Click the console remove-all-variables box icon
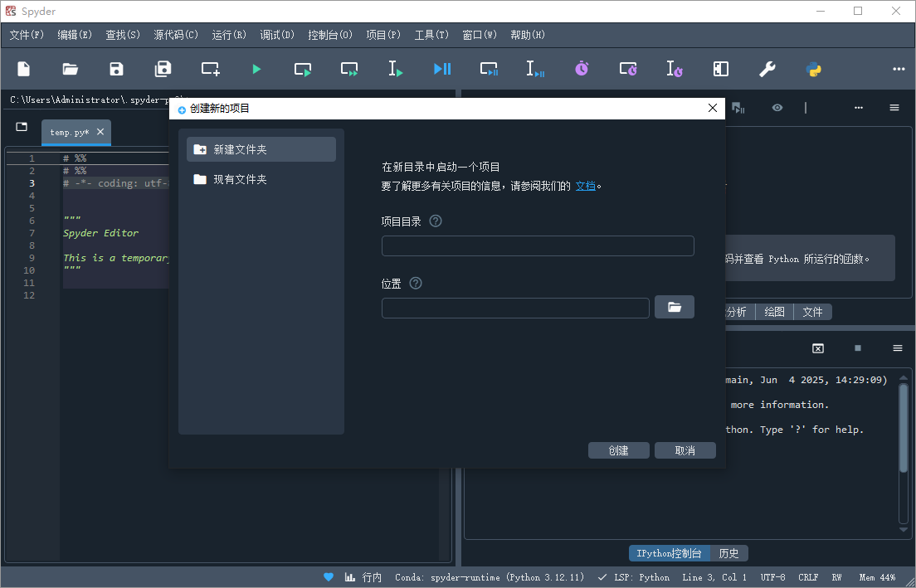The height and width of the screenshot is (588, 916). (818, 348)
